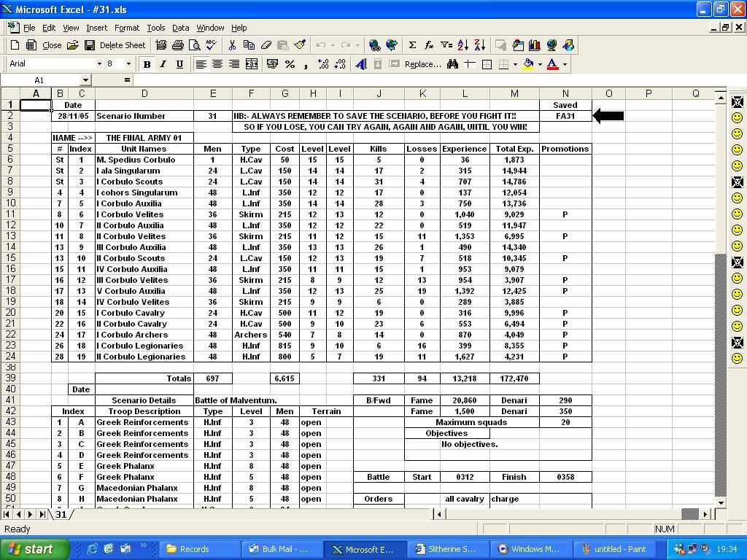
Task: Click the Find binoculars icon
Action: (452, 64)
